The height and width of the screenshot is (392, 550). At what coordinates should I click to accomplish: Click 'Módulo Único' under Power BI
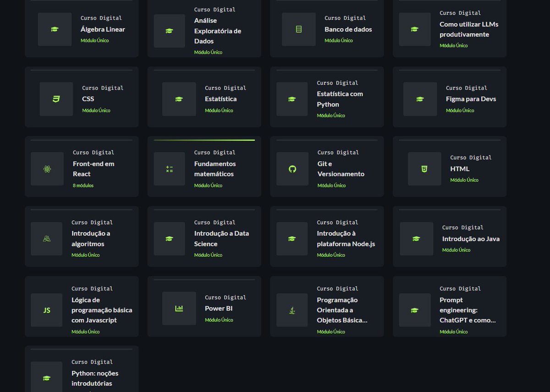(x=219, y=320)
